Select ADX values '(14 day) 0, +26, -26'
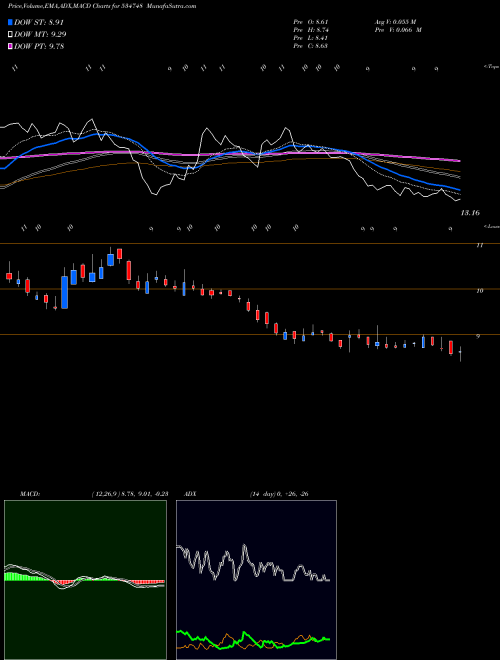Image resolution: width=500 pixels, height=660 pixels. point(279,494)
